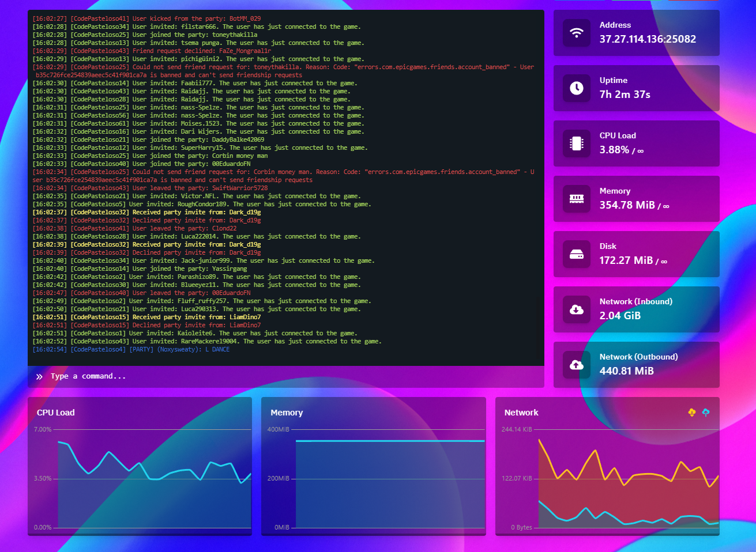The image size is (756, 552).
Task: Click the cloud upload icon for Network (Outbound)
Action: click(x=577, y=365)
